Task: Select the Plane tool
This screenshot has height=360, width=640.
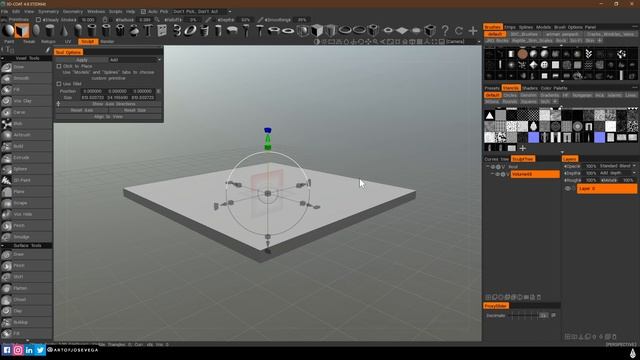Action: 26,191
